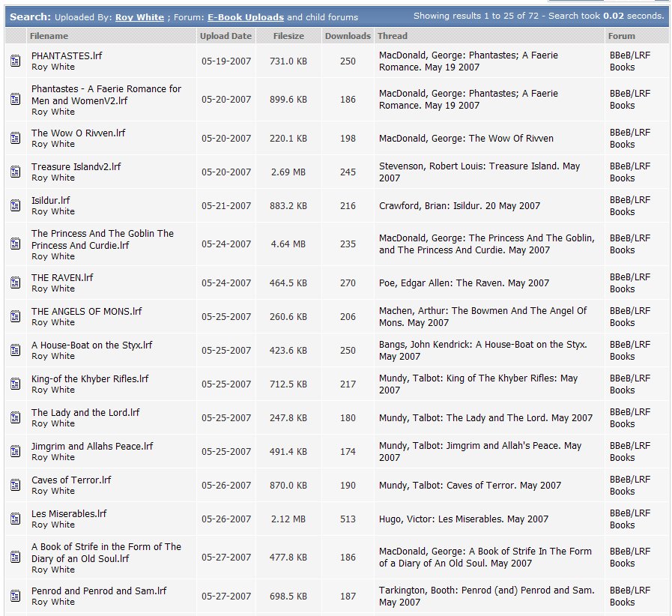Click file icon next to The Wow O Rivven.lrf
Image resolution: width=672 pixels, height=616 pixels.
[x=16, y=138]
